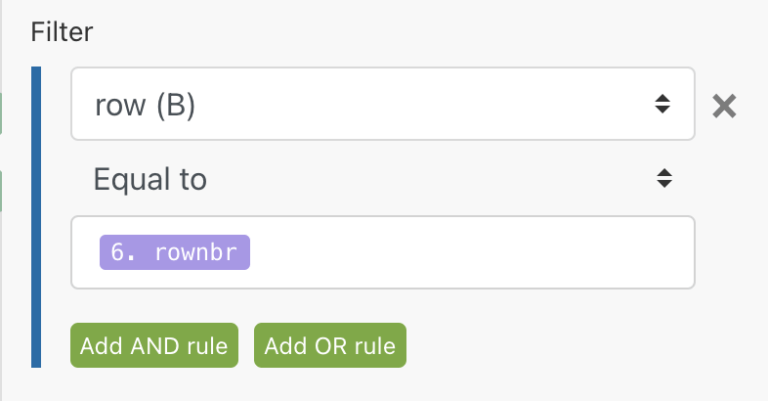The height and width of the screenshot is (401, 768).
Task: Click the gray X beside row (B)
Action: pyautogui.click(x=724, y=105)
